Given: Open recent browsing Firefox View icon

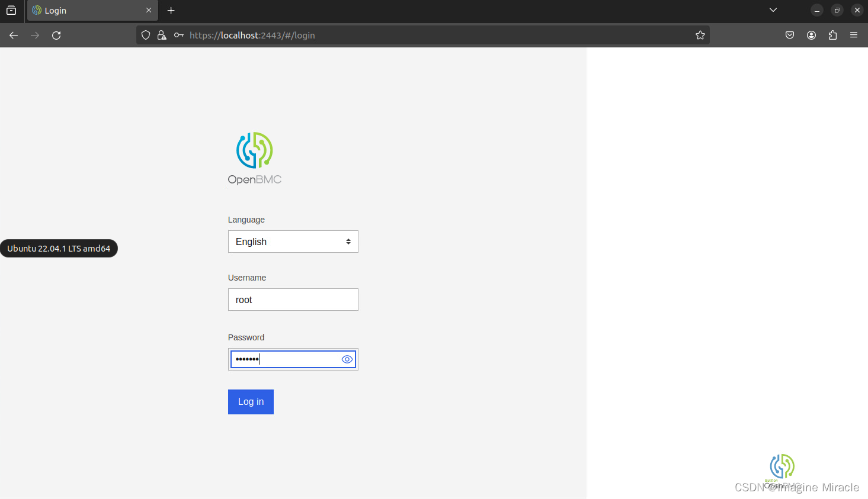Looking at the screenshot, I should point(11,11).
